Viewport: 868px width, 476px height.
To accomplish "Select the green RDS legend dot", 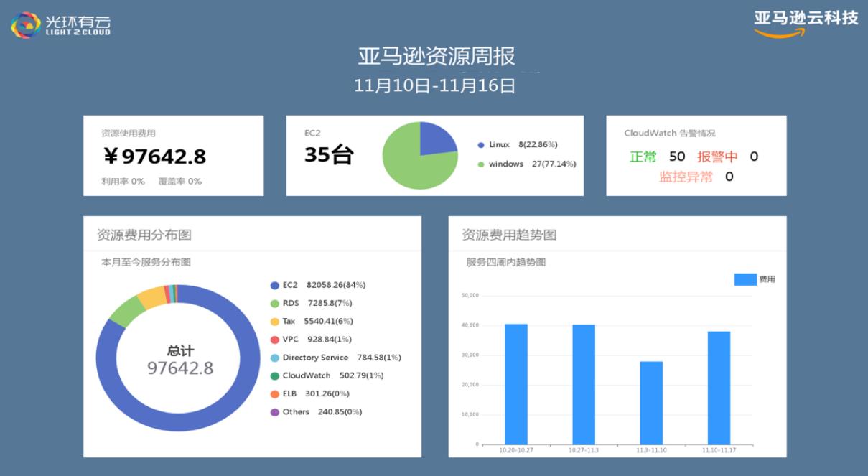I will (274, 304).
